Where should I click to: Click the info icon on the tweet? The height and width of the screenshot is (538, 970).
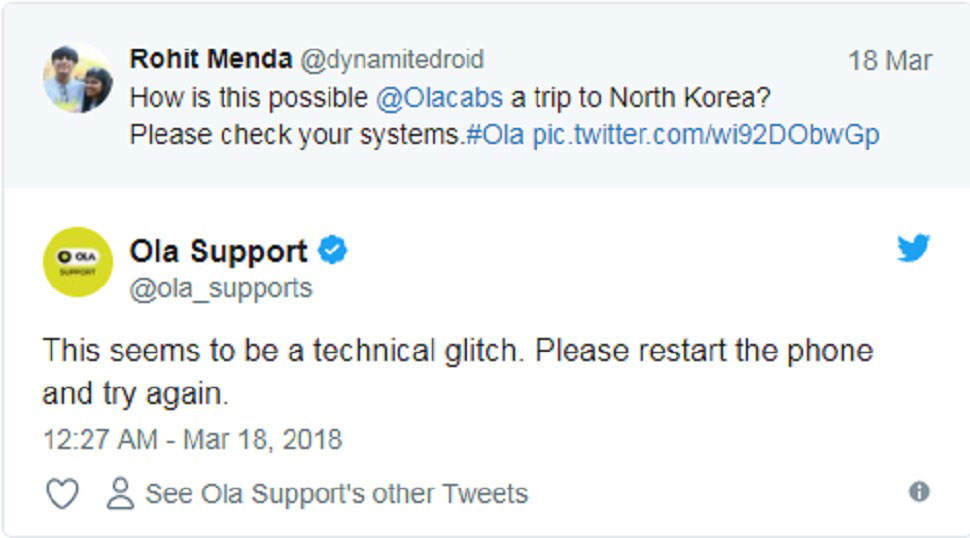coord(919,491)
